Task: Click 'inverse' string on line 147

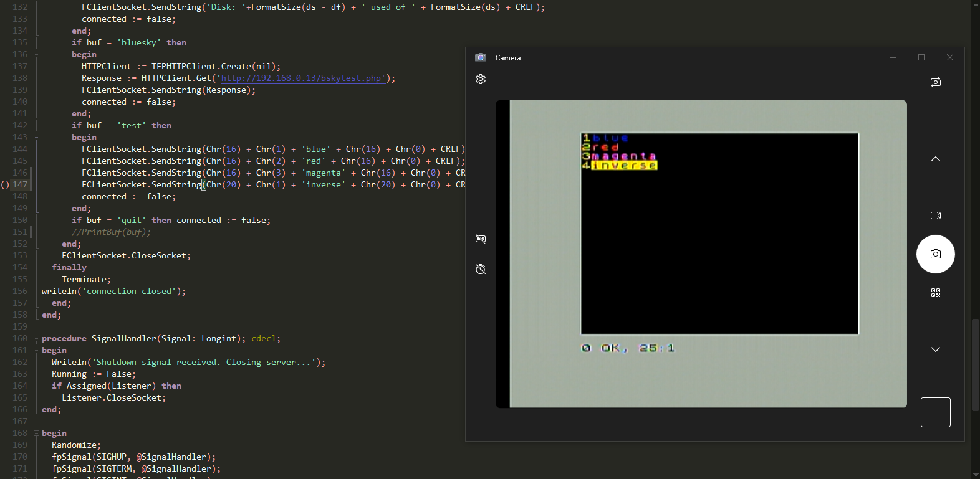Action: coord(324,185)
